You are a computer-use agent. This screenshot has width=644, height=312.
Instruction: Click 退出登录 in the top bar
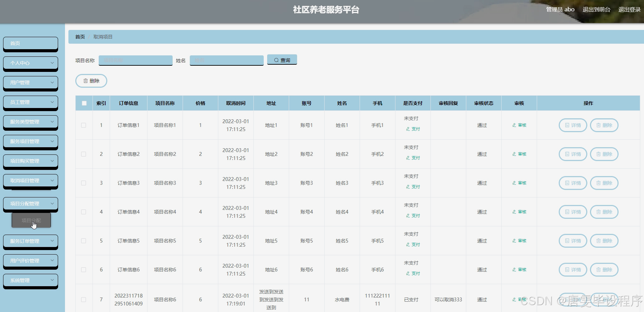tap(629, 10)
